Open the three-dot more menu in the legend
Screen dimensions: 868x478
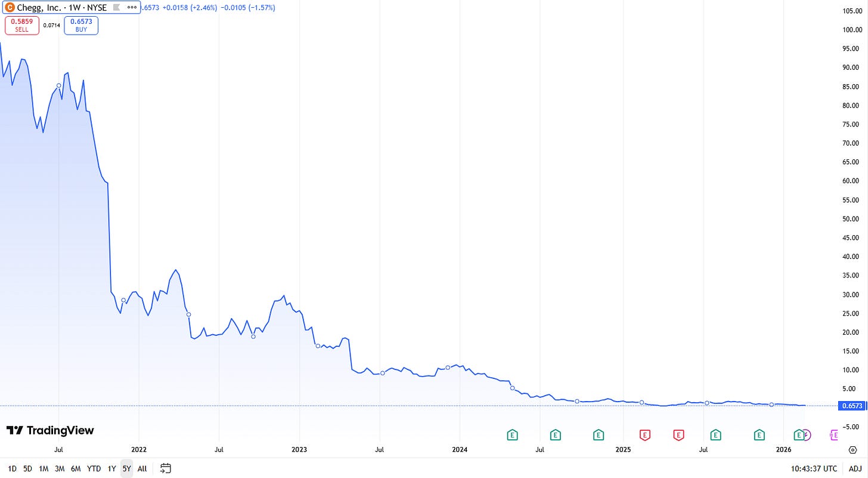pyautogui.click(x=132, y=8)
